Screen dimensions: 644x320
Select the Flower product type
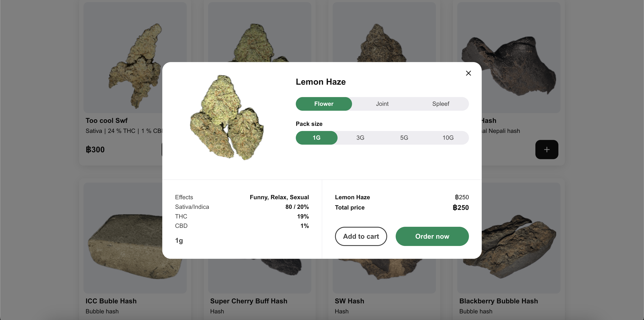coord(324,104)
